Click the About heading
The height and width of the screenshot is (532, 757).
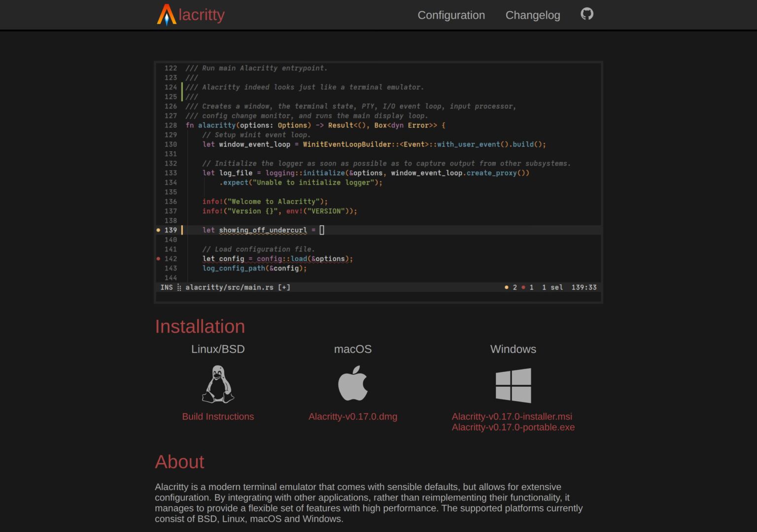pos(179,462)
